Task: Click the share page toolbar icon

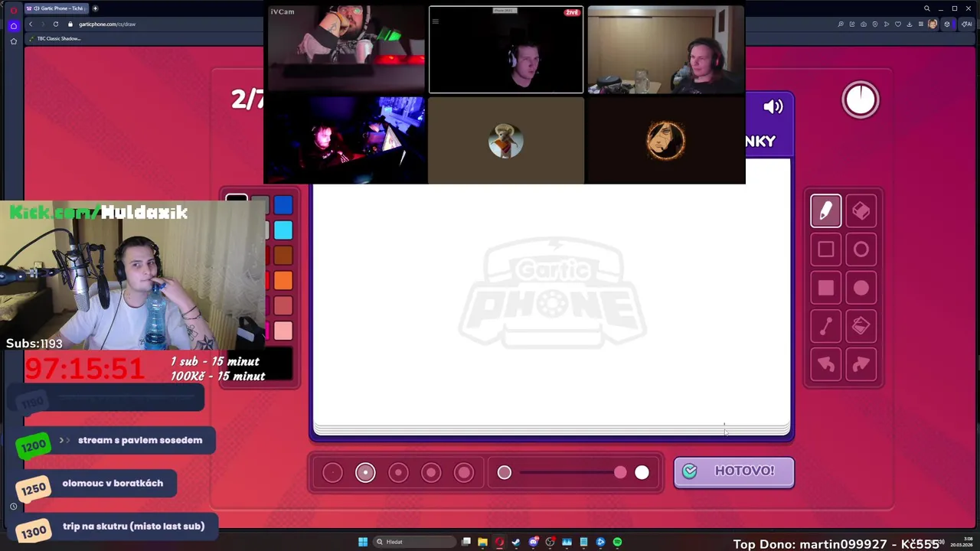Action: (852, 24)
